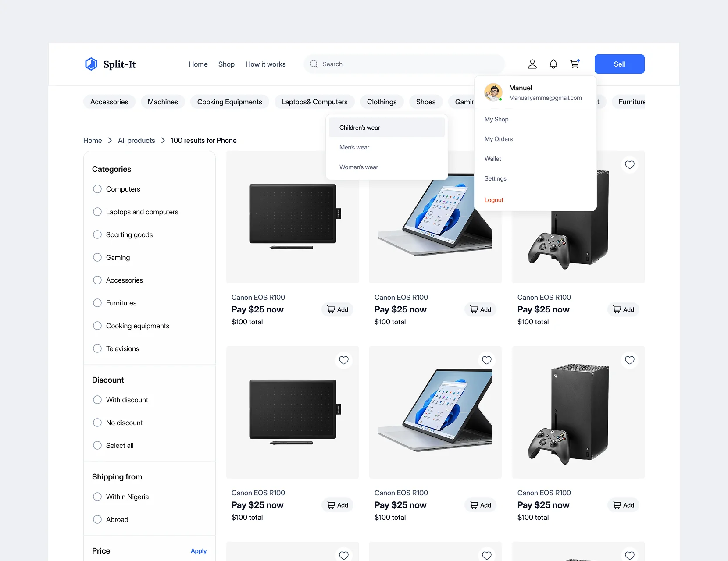Image resolution: width=728 pixels, height=561 pixels.
Task: Click heart icon on third-row first product
Action: point(344,555)
